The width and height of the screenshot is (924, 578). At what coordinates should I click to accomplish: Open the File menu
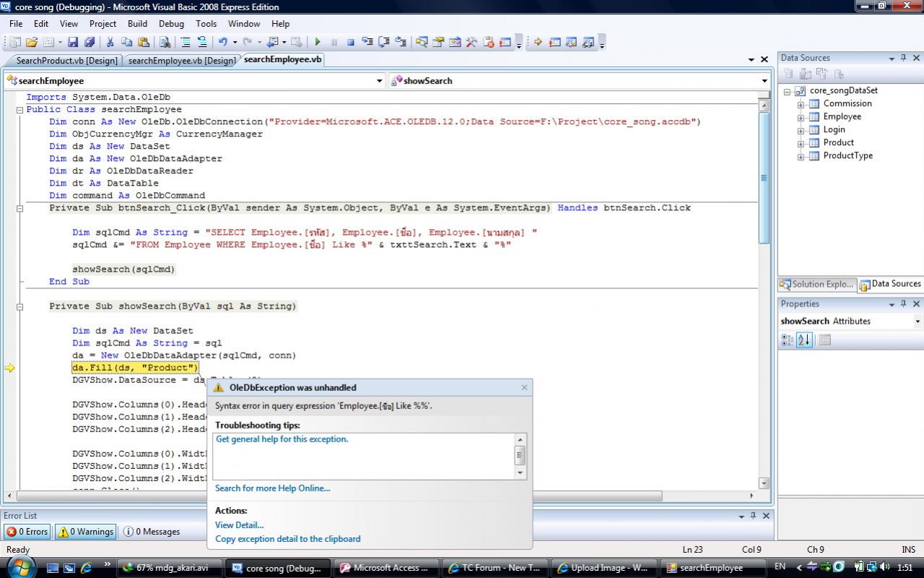point(16,24)
